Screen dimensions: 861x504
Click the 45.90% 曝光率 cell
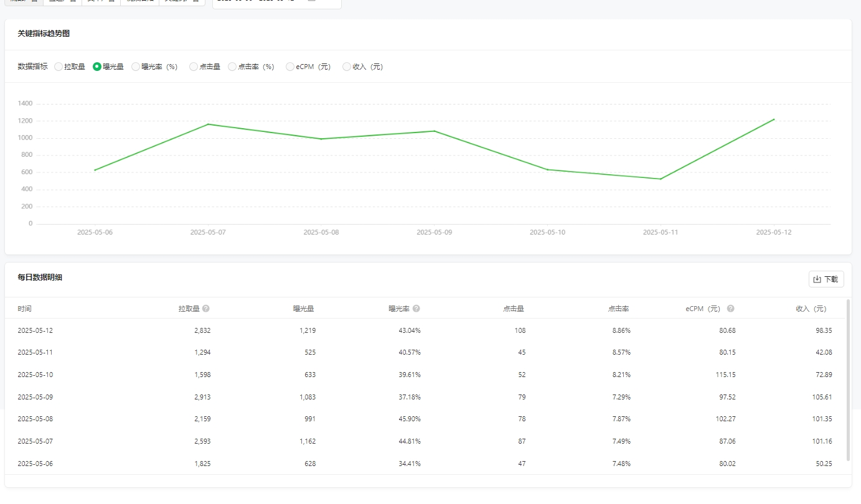click(410, 419)
